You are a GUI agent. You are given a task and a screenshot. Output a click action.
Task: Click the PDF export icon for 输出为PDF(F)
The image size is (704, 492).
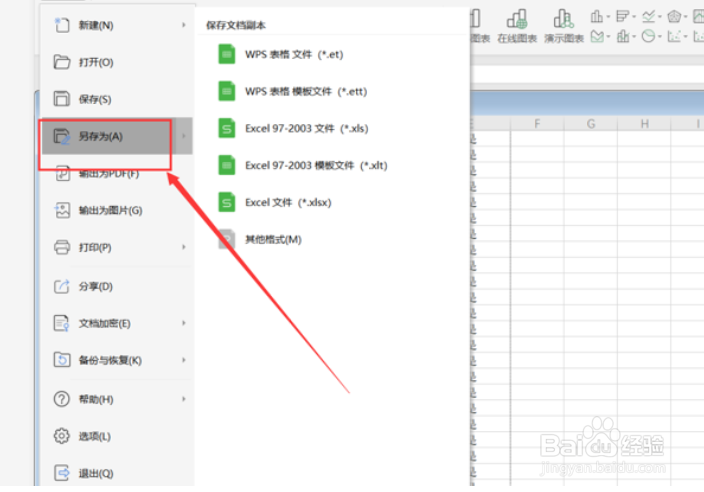[x=62, y=173]
